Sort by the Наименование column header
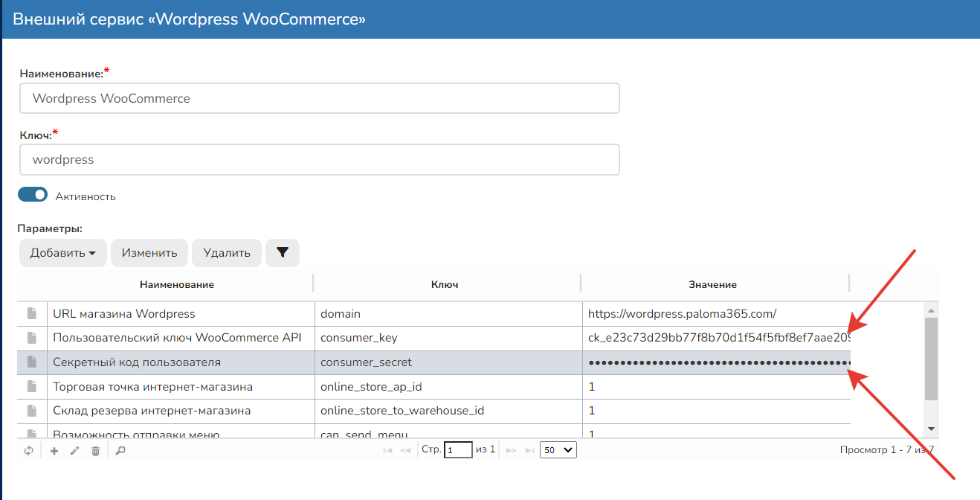Viewport: 980px width, 500px height. coord(177,284)
